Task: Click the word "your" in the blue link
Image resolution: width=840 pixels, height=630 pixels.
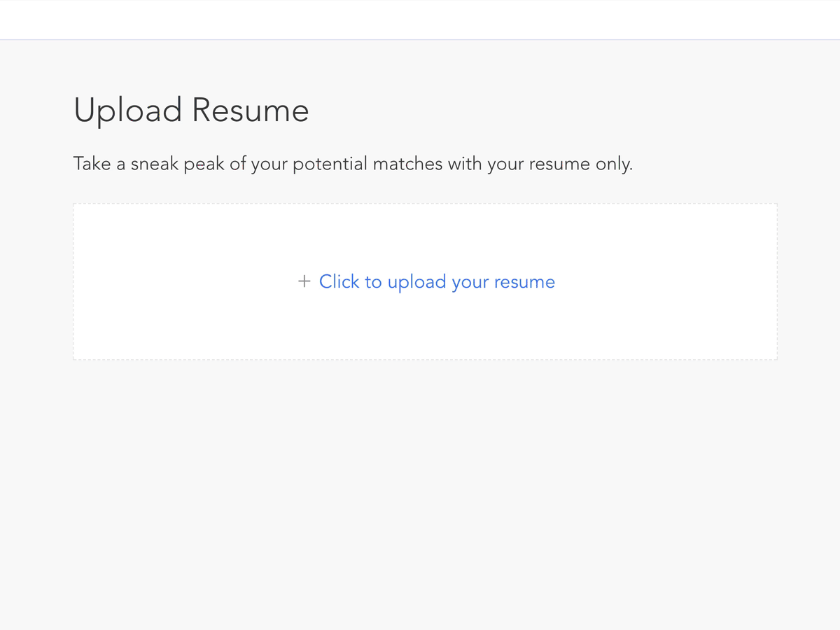Action: pyautogui.click(x=470, y=281)
